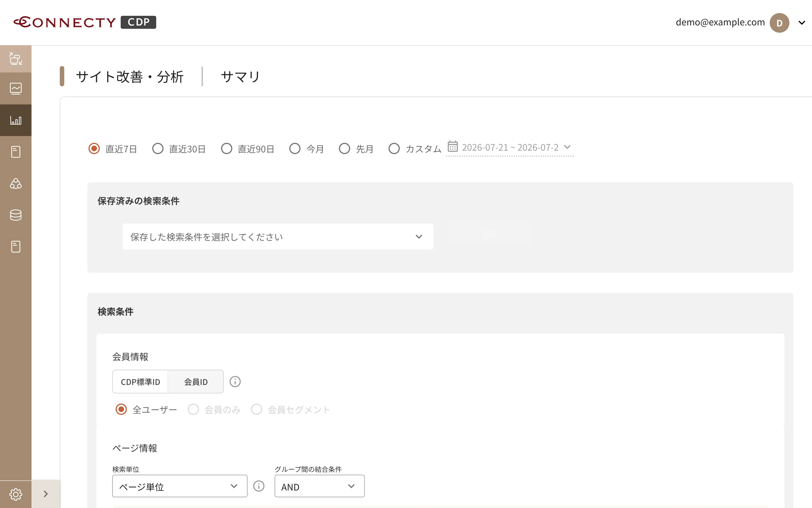This screenshot has width=812, height=508.
Task: Open the account menu chevron
Action: [802, 23]
